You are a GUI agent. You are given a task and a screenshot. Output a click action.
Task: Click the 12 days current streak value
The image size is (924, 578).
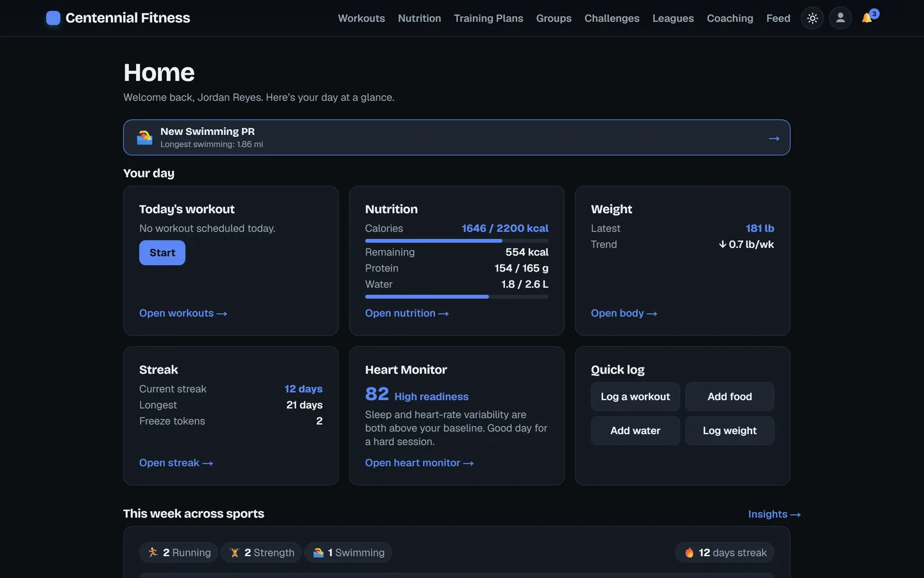[x=304, y=389]
